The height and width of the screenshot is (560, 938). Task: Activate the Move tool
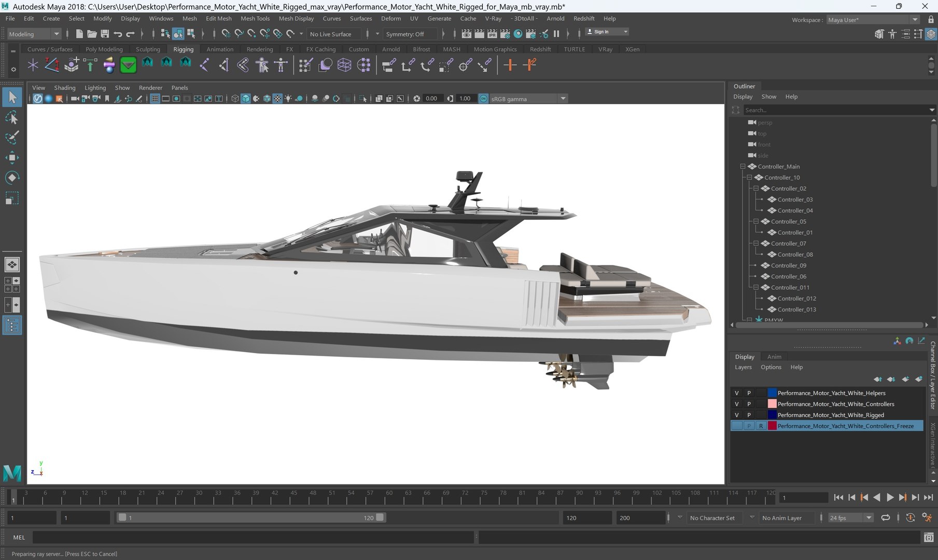tap(12, 158)
